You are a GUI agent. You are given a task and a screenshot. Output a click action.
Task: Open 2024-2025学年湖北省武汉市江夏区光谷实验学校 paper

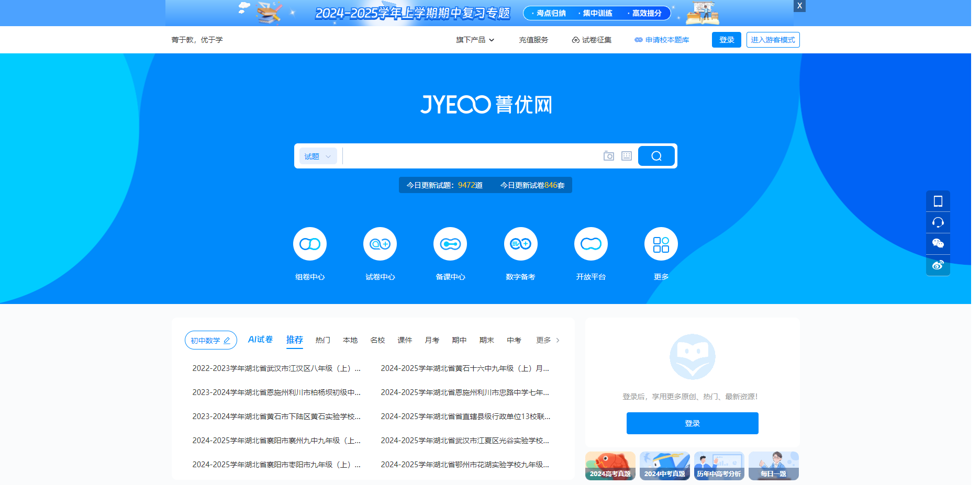[x=465, y=441]
